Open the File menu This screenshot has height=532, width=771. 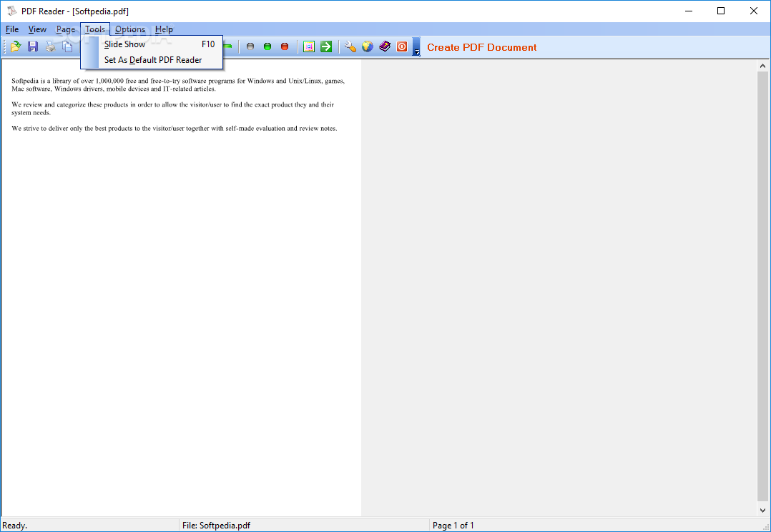tap(11, 29)
